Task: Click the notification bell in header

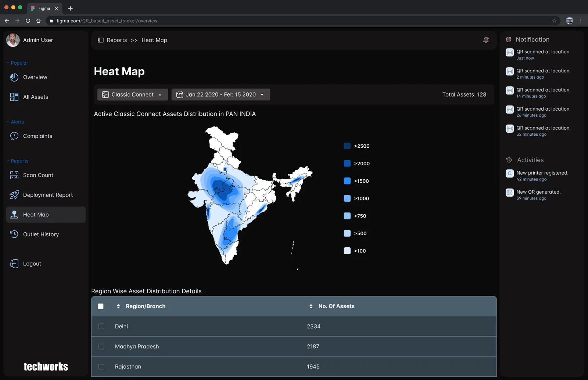Action: [486, 40]
